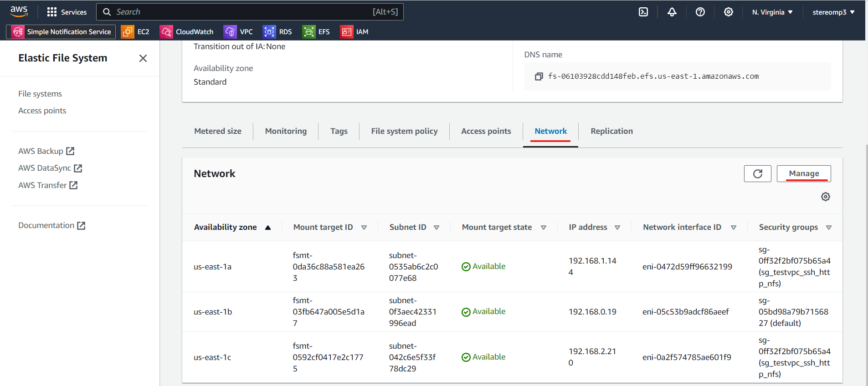Click the default security group in us-east-1b row
The height and width of the screenshot is (386, 868).
(793, 312)
